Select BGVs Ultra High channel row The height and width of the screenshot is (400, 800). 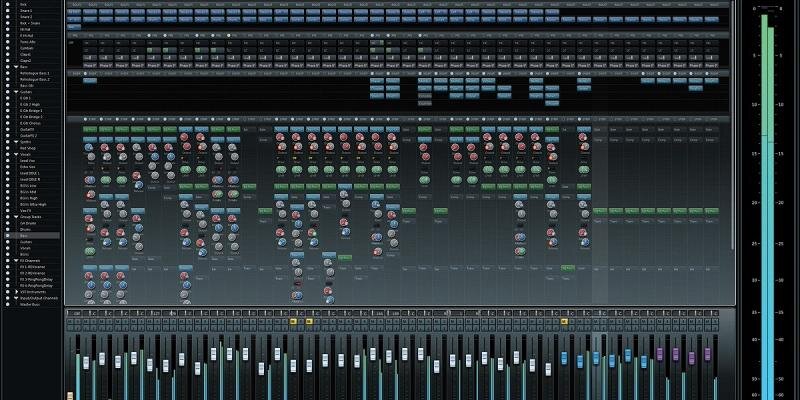point(33,204)
